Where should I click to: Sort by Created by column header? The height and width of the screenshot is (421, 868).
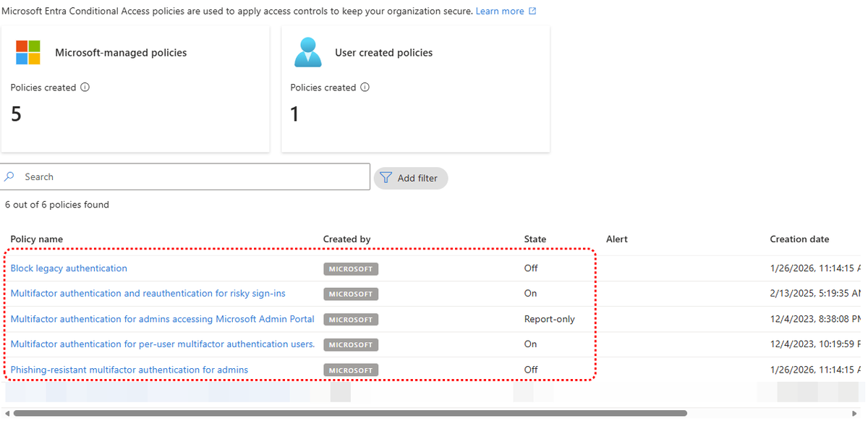[x=346, y=239]
